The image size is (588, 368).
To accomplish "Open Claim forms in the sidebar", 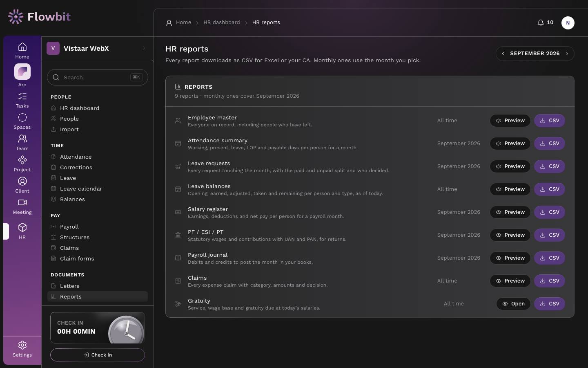I will (x=98, y=258).
